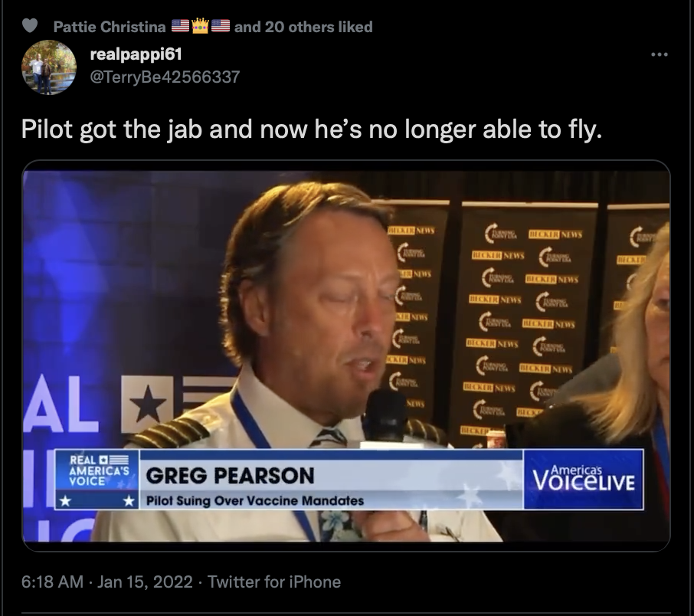
Task: Open realpappi61's profile picture
Action: (x=49, y=67)
